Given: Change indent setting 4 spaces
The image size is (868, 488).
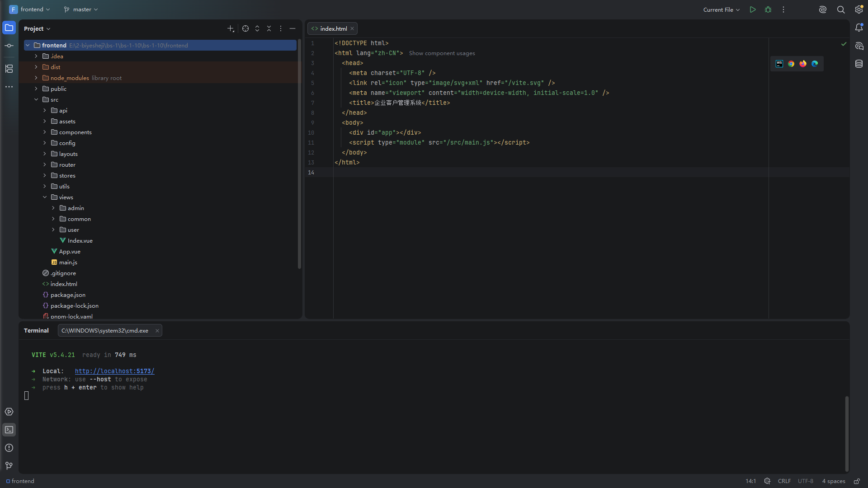Looking at the screenshot, I should (834, 481).
